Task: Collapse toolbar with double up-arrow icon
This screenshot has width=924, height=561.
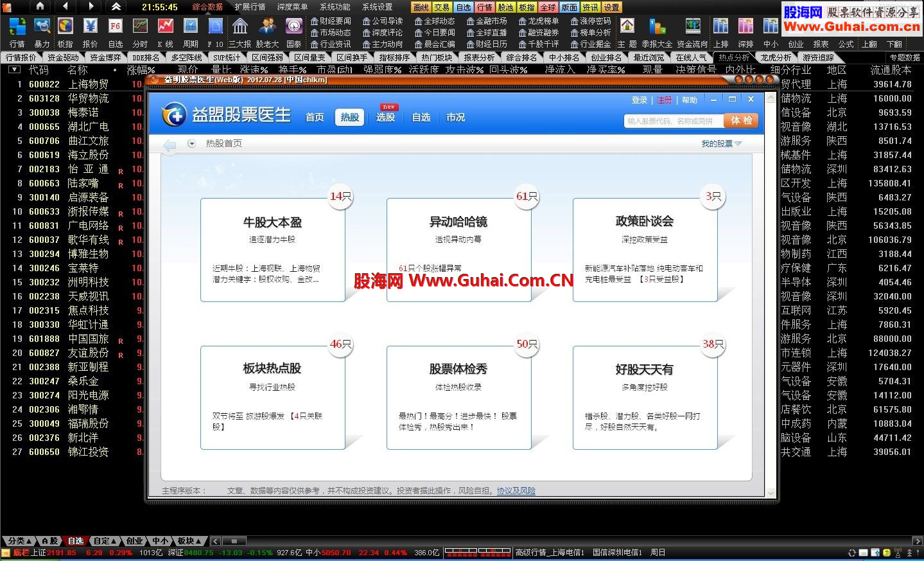Action: tap(116, 6)
